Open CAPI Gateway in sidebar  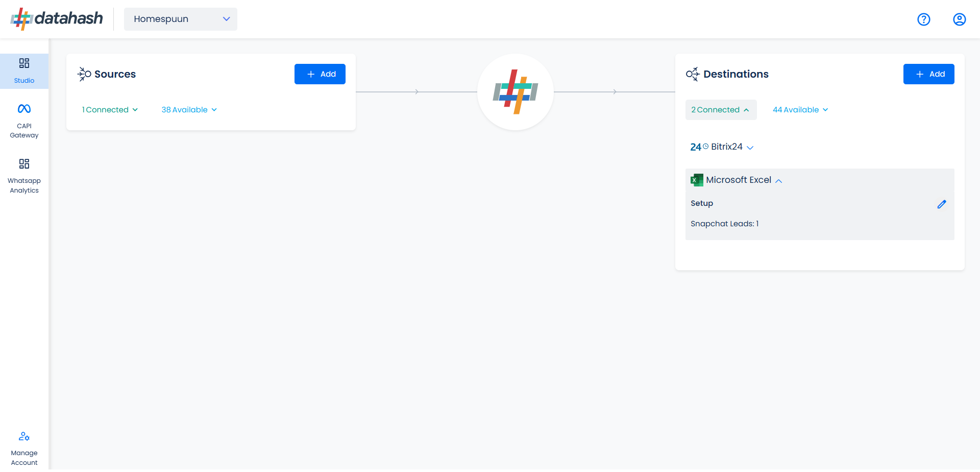click(24, 121)
